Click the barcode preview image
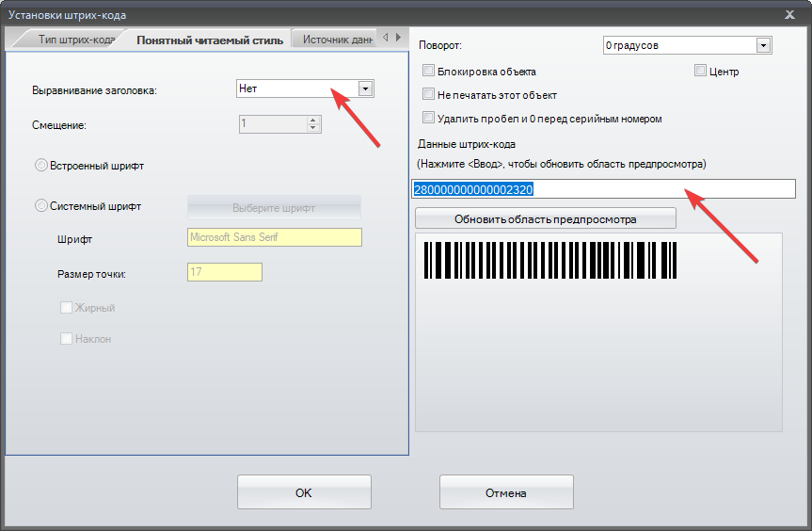The height and width of the screenshot is (531, 812). pos(550,260)
